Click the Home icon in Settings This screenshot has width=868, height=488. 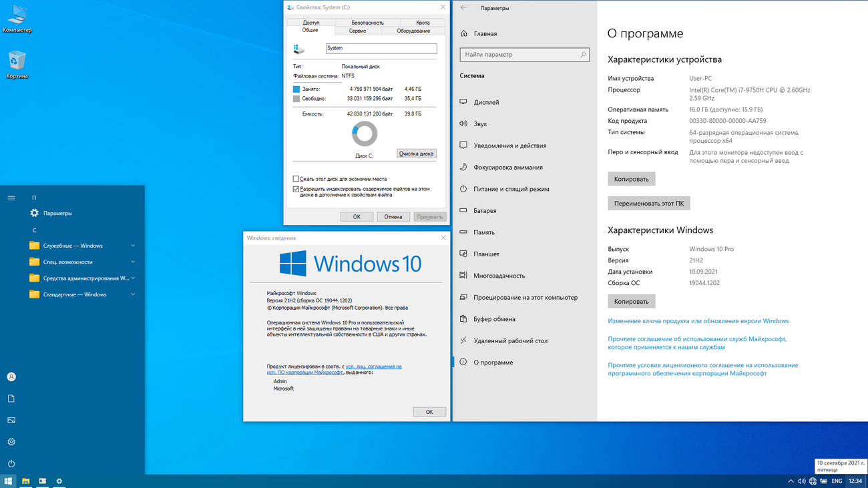click(464, 33)
